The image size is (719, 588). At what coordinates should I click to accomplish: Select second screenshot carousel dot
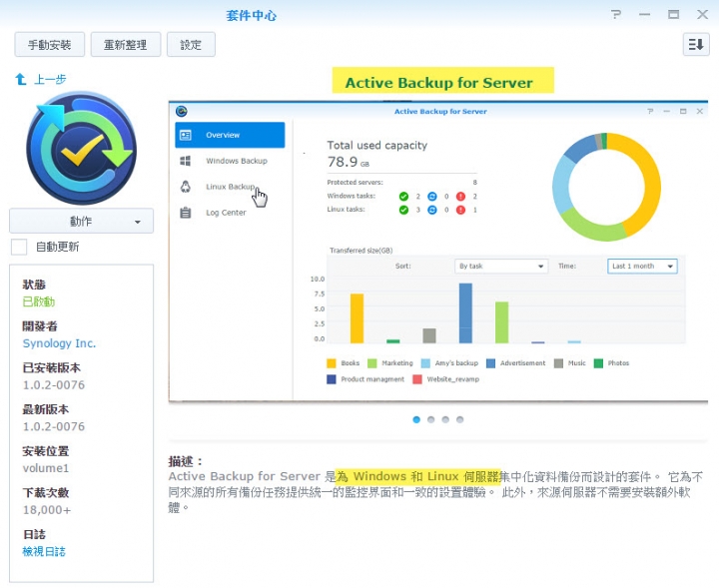(x=430, y=419)
